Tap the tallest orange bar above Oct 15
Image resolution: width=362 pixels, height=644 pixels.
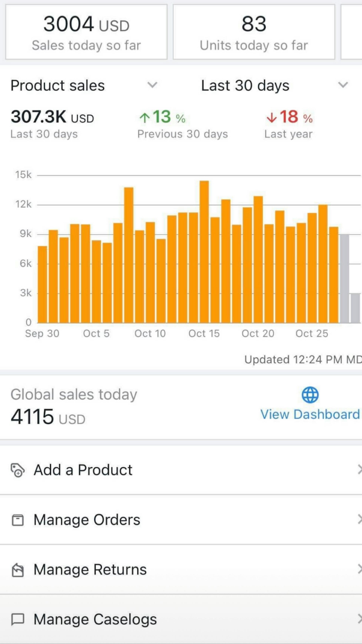[204, 252]
